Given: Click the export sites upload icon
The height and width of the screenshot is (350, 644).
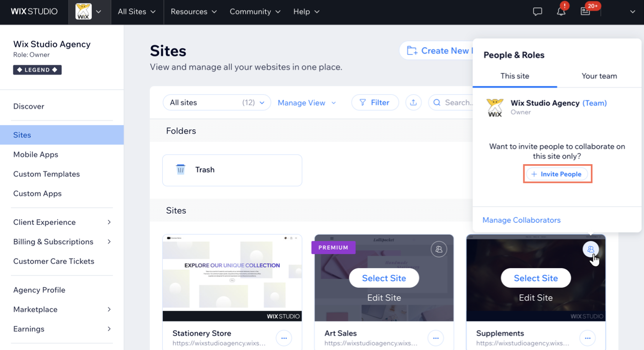Looking at the screenshot, I should click(x=413, y=102).
